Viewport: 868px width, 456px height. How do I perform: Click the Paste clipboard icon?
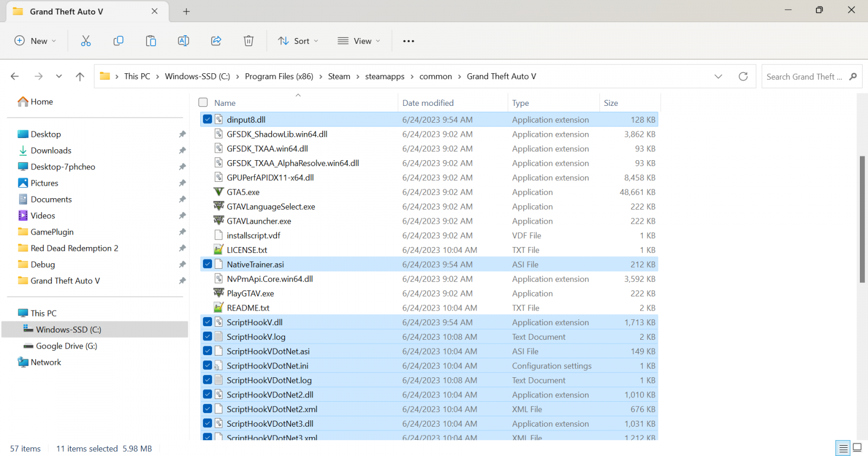[x=151, y=41]
